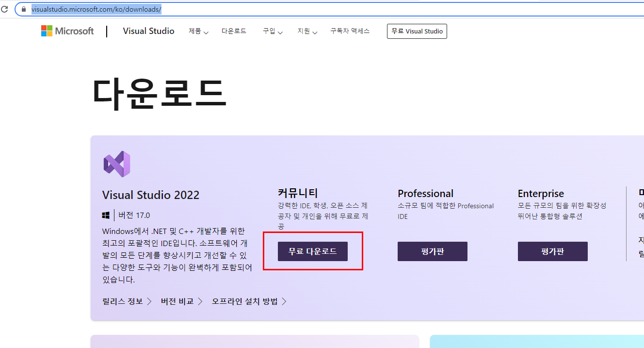Expand the 구입 dropdown menu
Image resolution: width=644 pixels, height=348 pixels.
pos(273,31)
